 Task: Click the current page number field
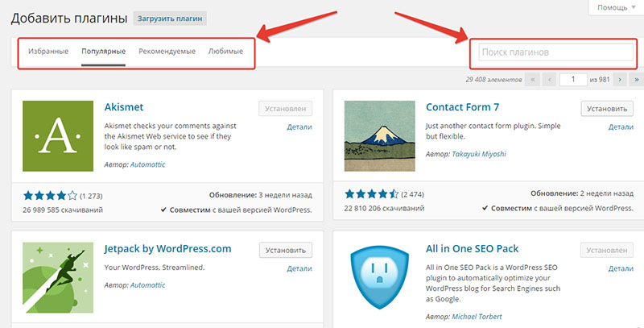click(573, 79)
